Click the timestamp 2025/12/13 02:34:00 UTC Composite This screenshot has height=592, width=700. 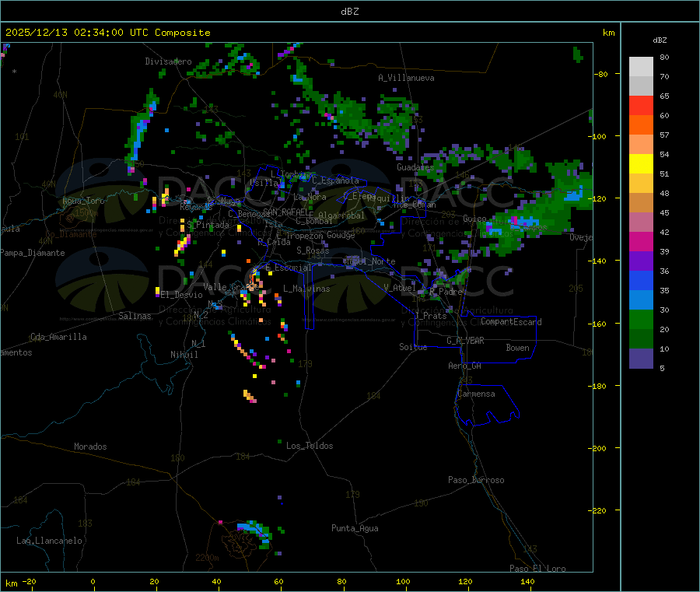[x=107, y=33]
